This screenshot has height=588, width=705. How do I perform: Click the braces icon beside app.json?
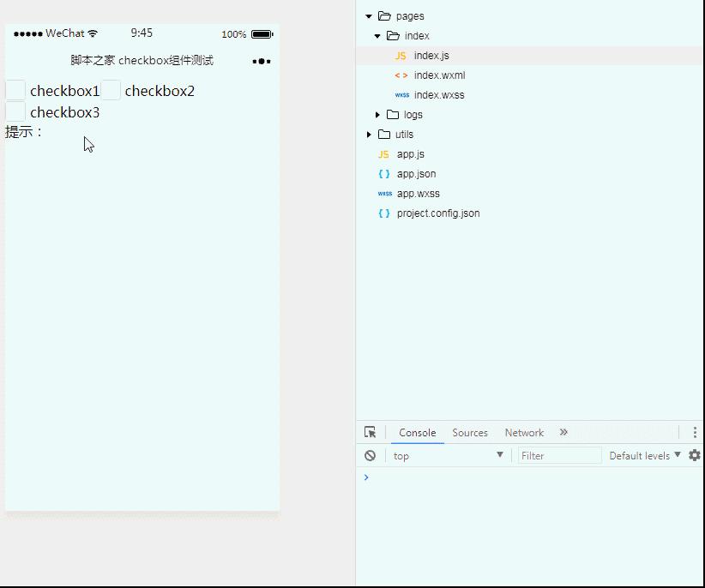pyautogui.click(x=384, y=174)
